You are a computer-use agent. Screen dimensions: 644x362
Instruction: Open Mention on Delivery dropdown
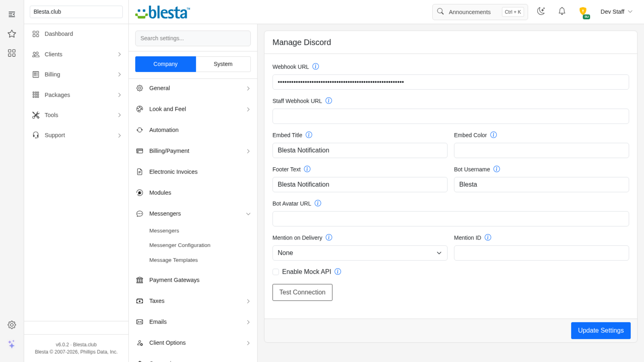pyautogui.click(x=360, y=253)
